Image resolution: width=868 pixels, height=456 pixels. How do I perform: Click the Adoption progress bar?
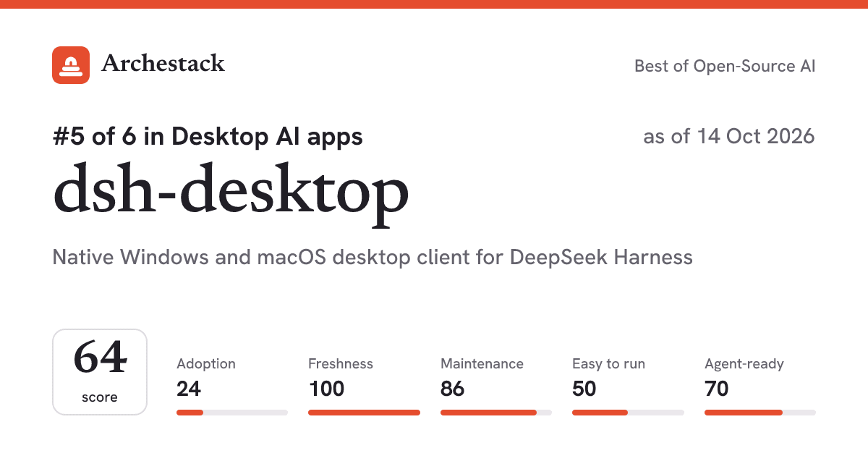coord(232,413)
